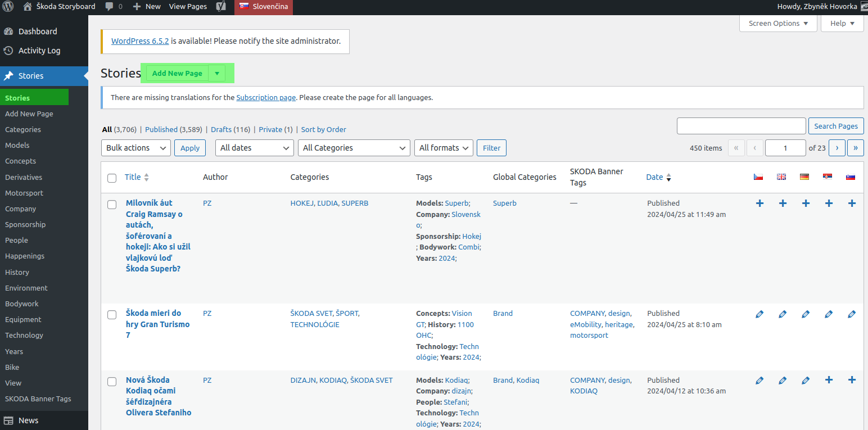The height and width of the screenshot is (430, 868).
Task: Expand the Help panel
Action: point(842,23)
